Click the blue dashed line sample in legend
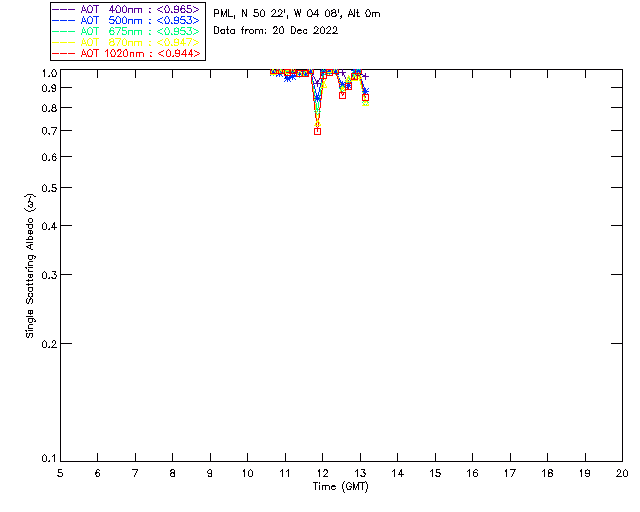Screen dimensions: 640x512 click(x=63, y=20)
